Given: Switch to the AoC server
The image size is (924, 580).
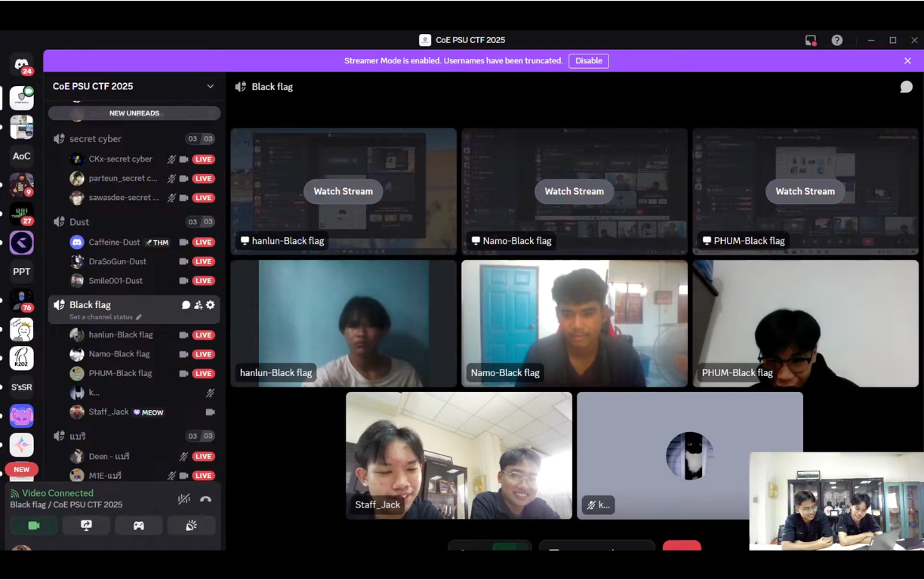Looking at the screenshot, I should (x=21, y=156).
